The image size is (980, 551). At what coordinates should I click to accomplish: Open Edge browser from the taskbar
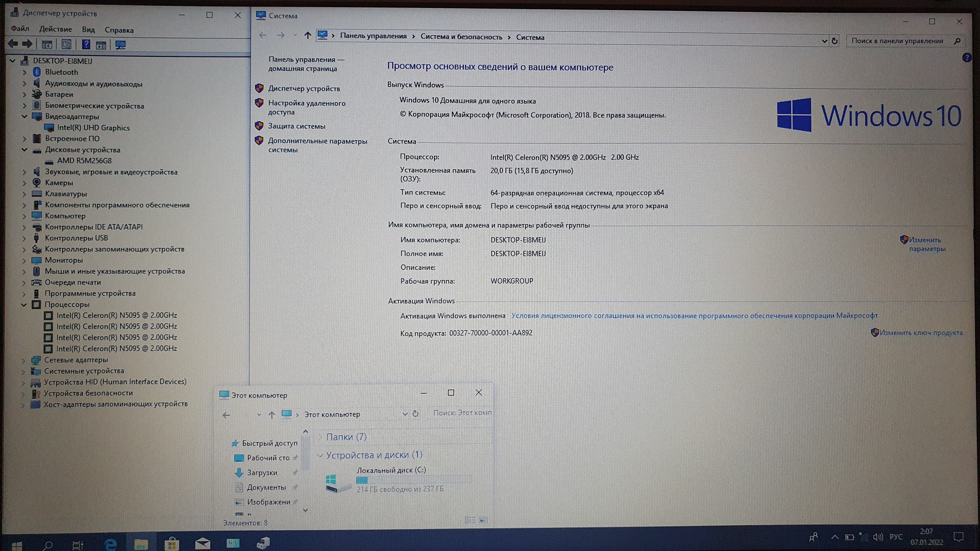[111, 543]
